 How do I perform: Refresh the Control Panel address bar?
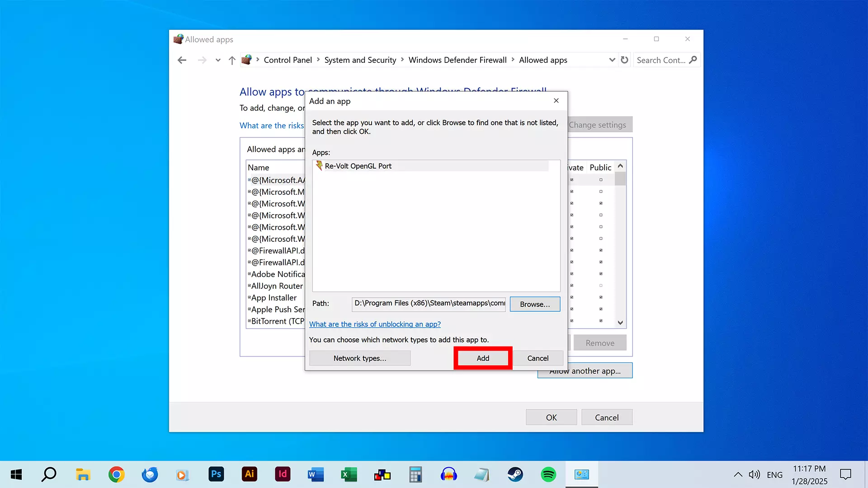point(624,60)
